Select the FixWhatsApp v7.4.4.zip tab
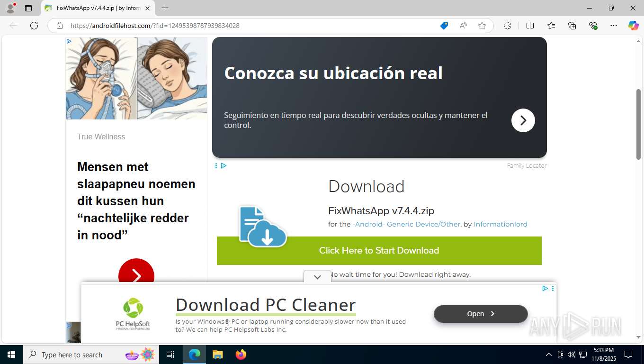The height and width of the screenshot is (364, 644). [x=97, y=8]
